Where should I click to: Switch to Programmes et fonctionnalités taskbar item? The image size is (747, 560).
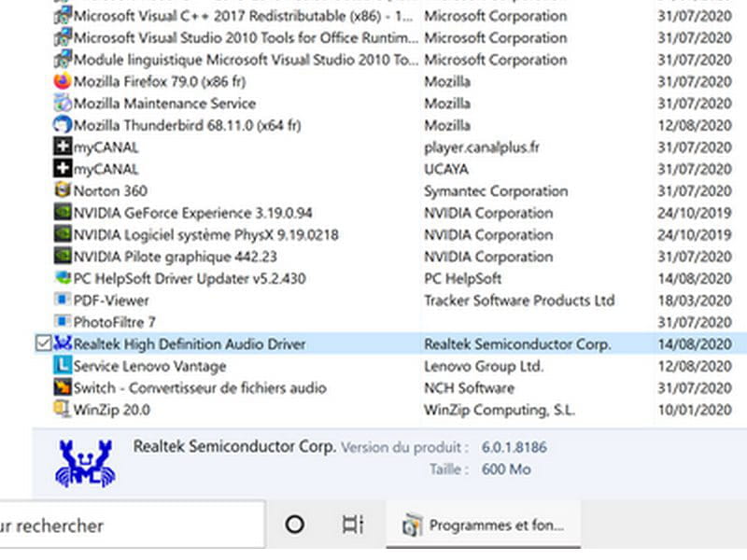(x=483, y=525)
